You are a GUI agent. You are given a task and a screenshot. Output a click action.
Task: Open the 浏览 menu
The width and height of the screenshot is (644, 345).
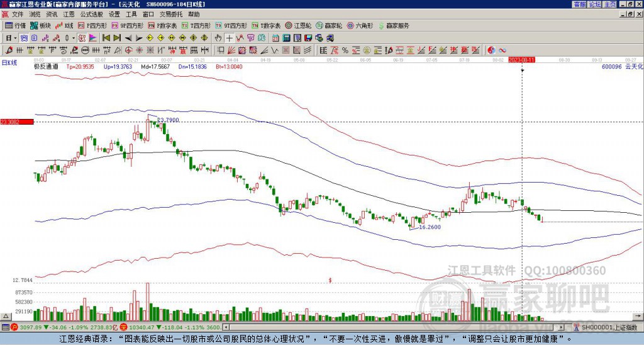click(35, 14)
